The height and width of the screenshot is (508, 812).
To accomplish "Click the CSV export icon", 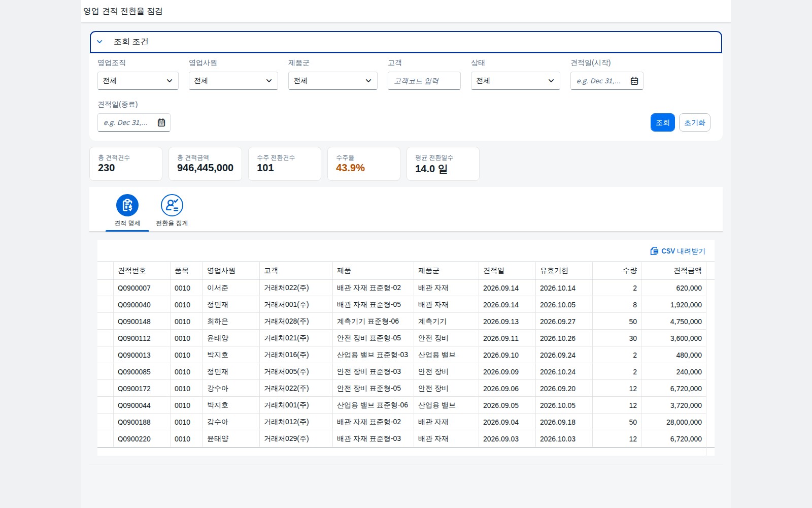I will pos(654,251).
